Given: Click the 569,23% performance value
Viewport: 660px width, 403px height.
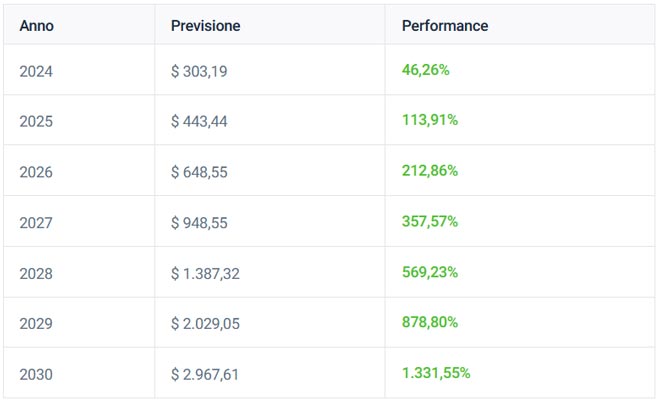Looking at the screenshot, I should click(430, 273).
